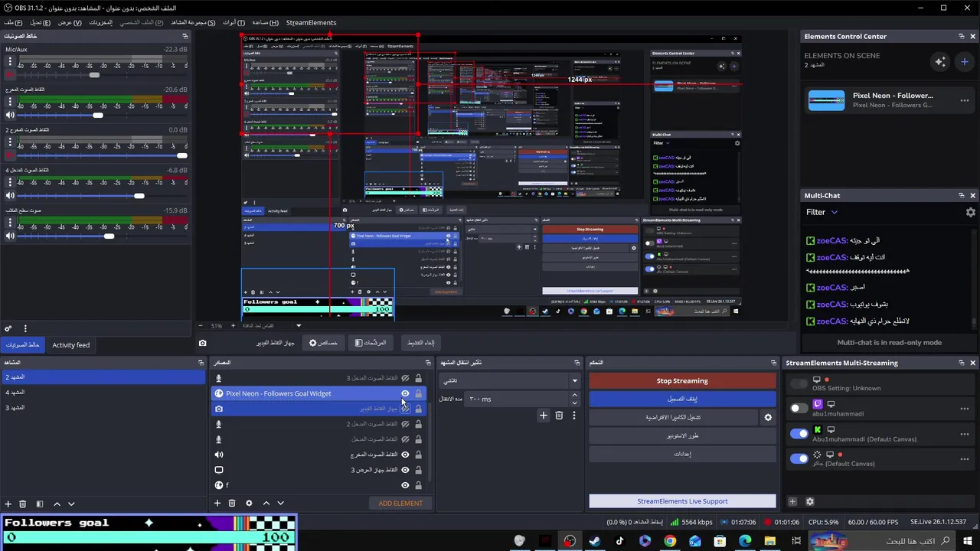Open more options for third Default Canvas
This screenshot has height=551, width=980.
(964, 458)
